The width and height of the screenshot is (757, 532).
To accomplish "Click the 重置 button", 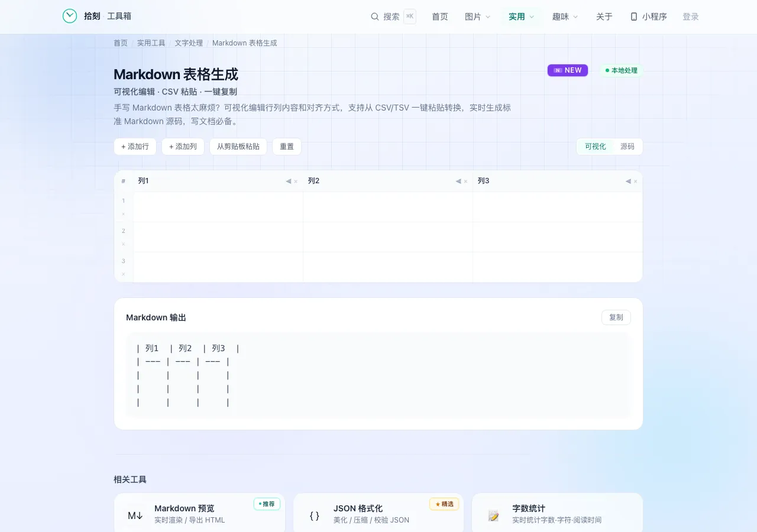I will pyautogui.click(x=287, y=147).
